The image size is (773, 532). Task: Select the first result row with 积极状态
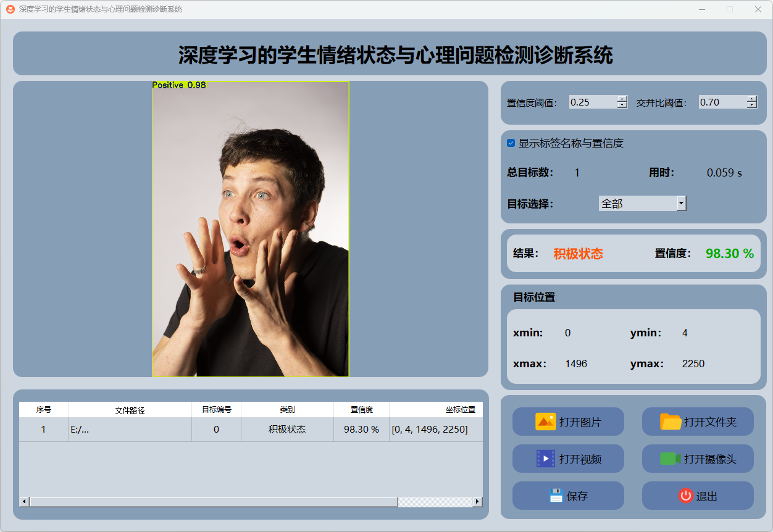(x=286, y=430)
